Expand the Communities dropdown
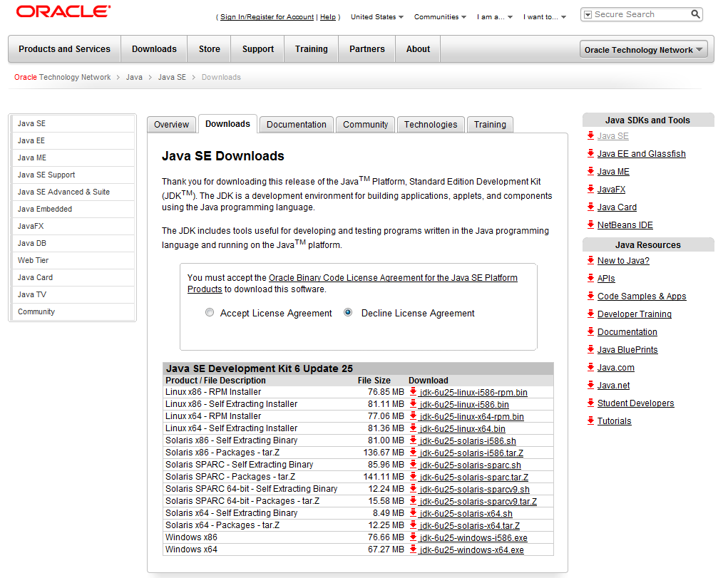This screenshot has width=728, height=578. pyautogui.click(x=440, y=16)
